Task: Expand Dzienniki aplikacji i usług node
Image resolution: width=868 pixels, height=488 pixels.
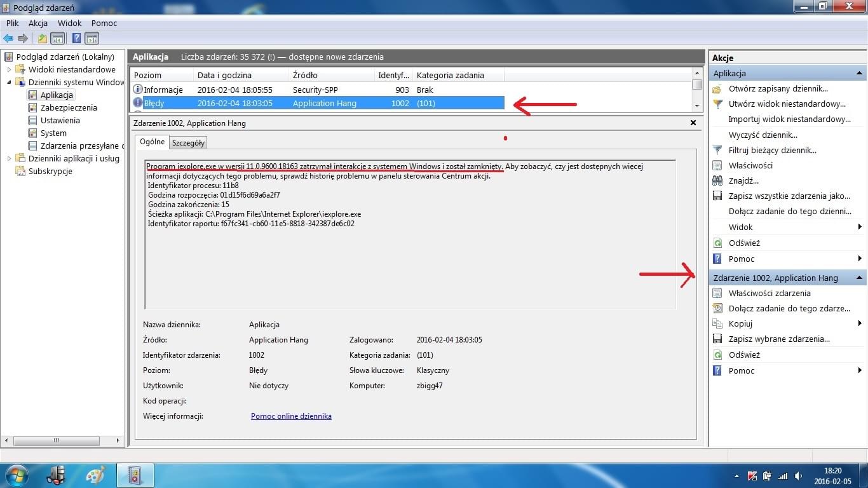Action: (9, 158)
